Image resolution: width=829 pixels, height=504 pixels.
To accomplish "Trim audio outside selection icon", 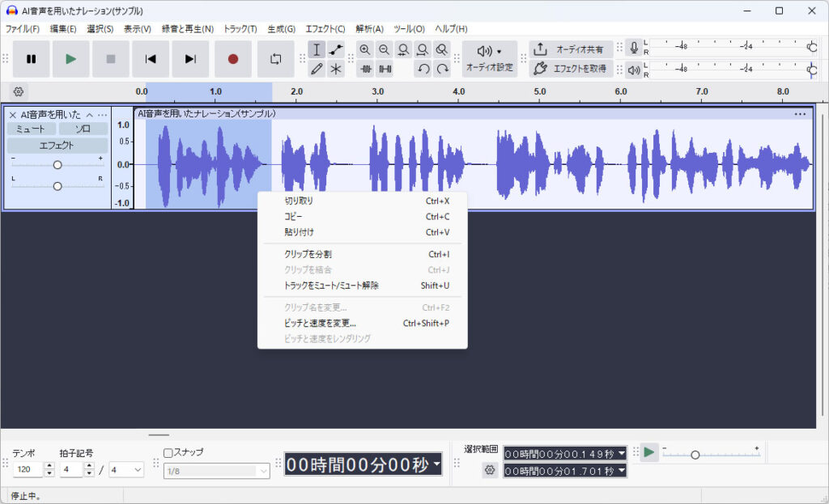I will point(366,69).
